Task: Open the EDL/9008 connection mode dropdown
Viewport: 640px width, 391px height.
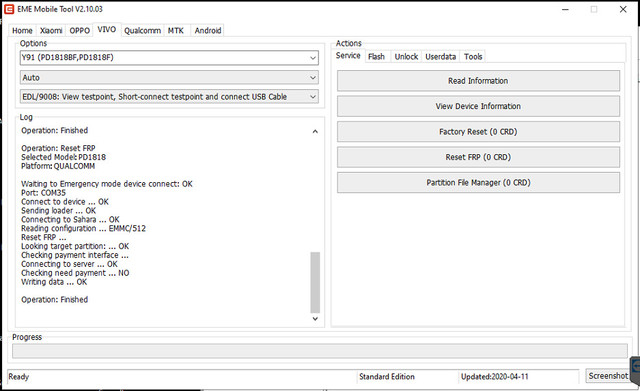Action: tap(169, 97)
